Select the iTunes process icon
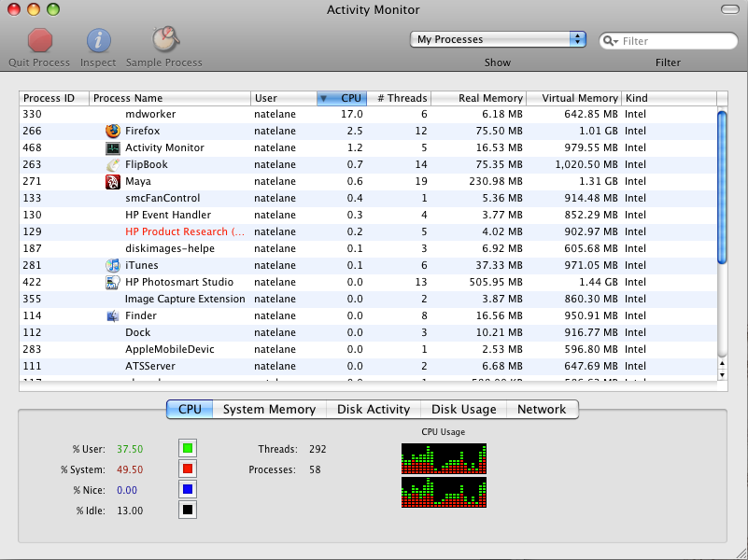This screenshot has width=748, height=560. point(113,265)
